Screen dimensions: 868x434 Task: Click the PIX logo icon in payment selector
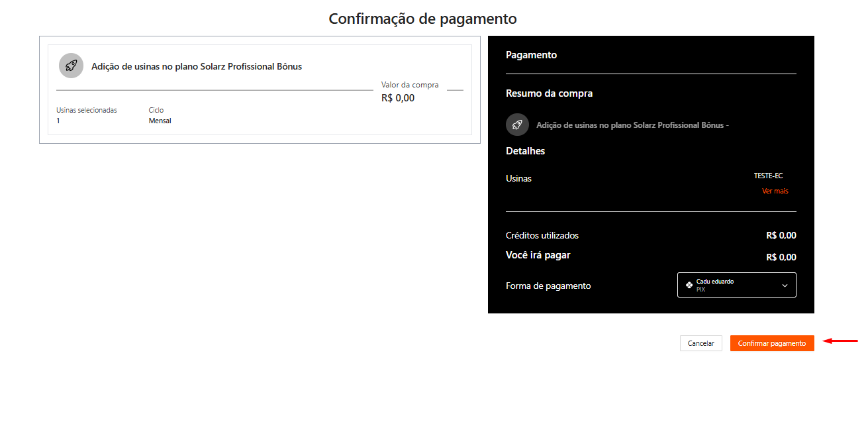[689, 285]
